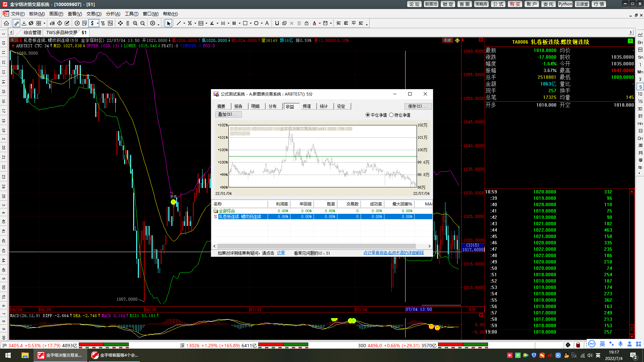Select the 轧卷板连续.螺纹钢连续 table row

pos(240,217)
